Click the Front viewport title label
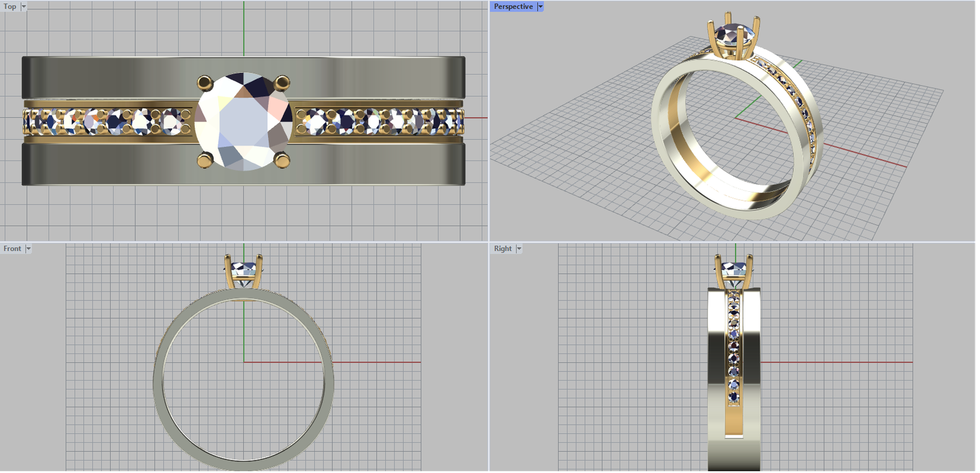980x473 pixels. point(12,249)
